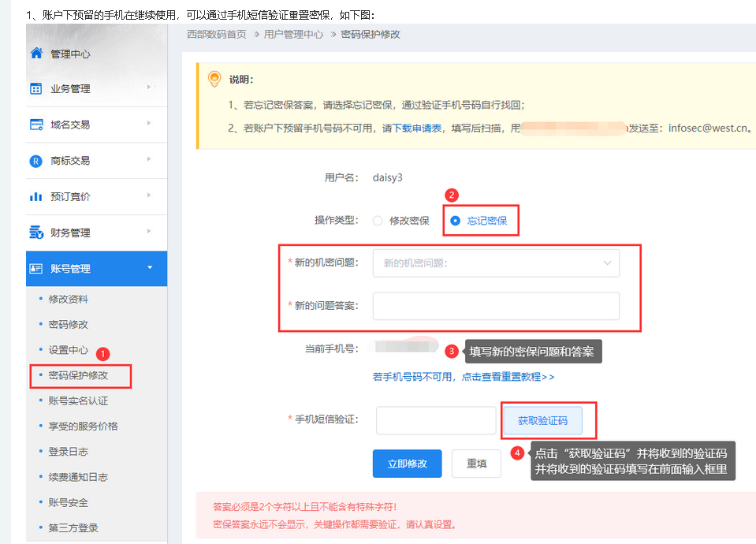Open 密码保护修改 in sidebar
The height and width of the screenshot is (544, 756).
coord(78,375)
